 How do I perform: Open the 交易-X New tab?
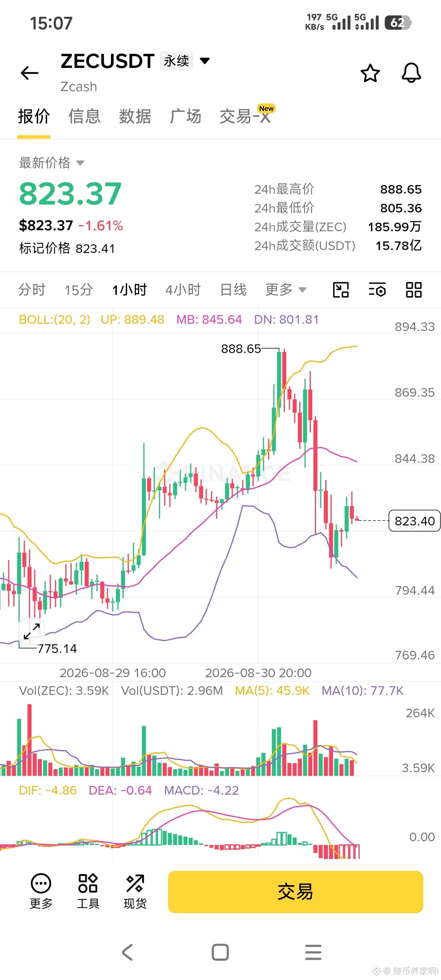(x=247, y=115)
